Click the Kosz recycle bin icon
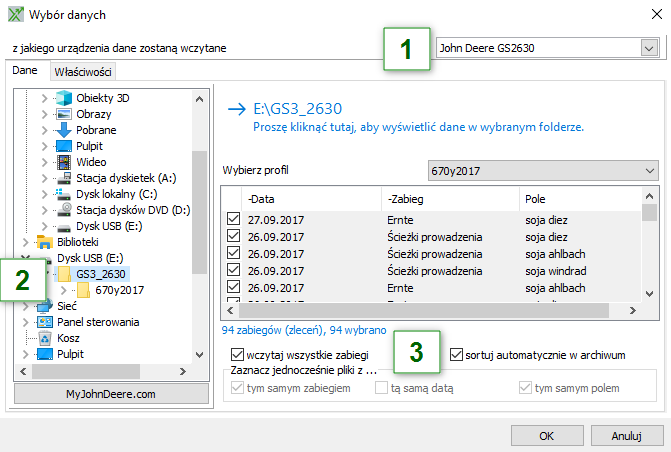 (45, 338)
